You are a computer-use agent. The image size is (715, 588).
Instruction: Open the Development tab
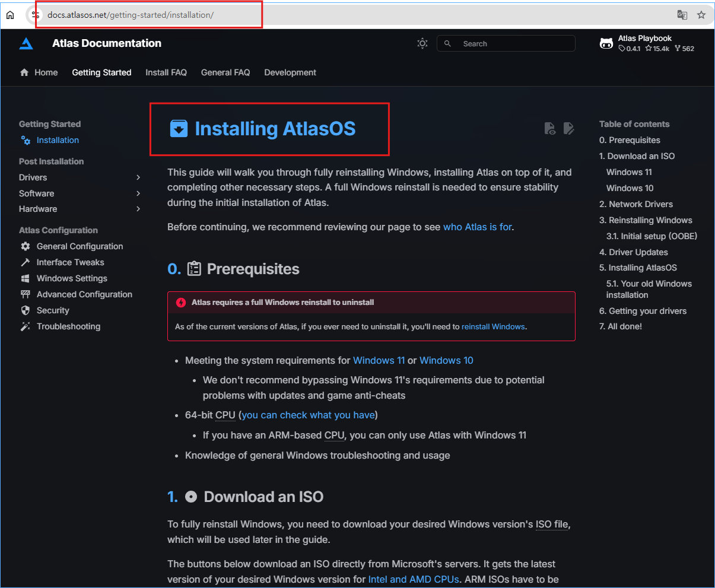pos(290,72)
